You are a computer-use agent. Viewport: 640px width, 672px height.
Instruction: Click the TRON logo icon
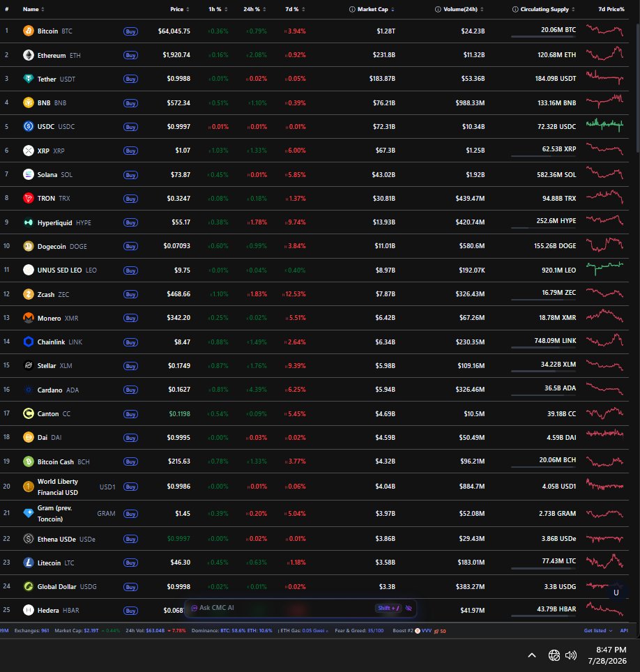29,198
